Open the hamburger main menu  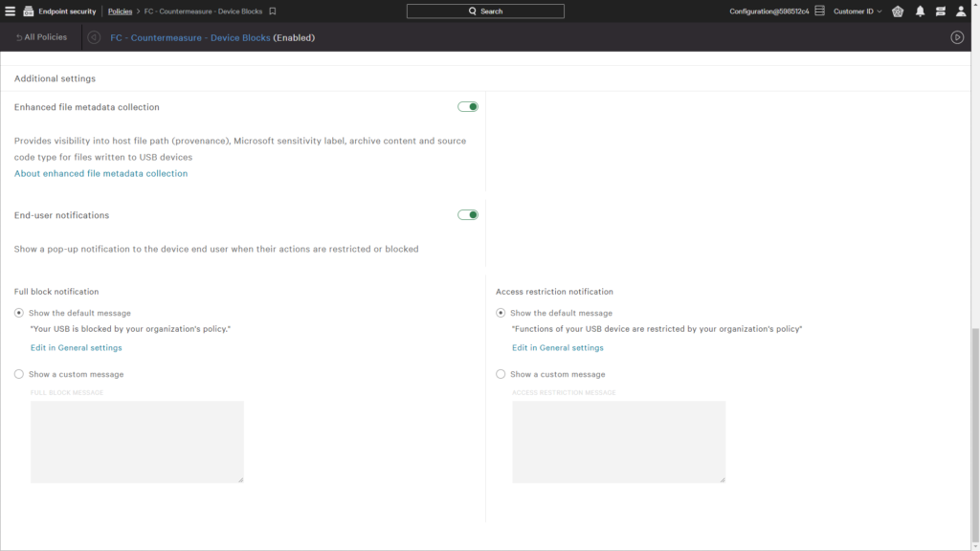click(11, 11)
